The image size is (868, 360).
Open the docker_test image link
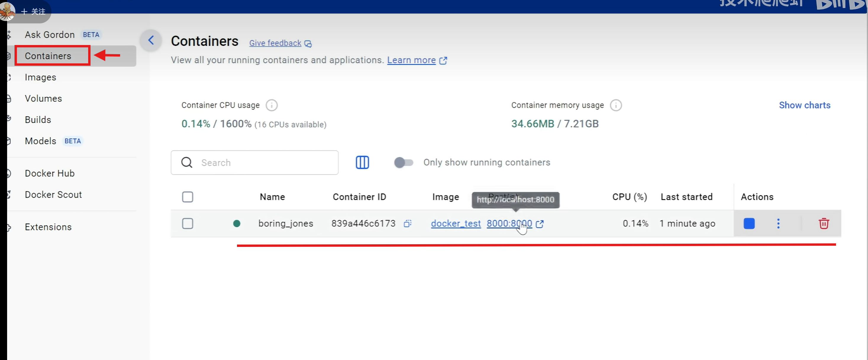[456, 224]
